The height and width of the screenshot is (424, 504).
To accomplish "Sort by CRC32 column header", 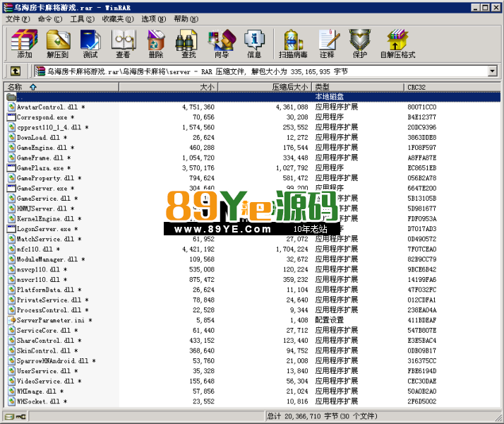I will (452, 87).
